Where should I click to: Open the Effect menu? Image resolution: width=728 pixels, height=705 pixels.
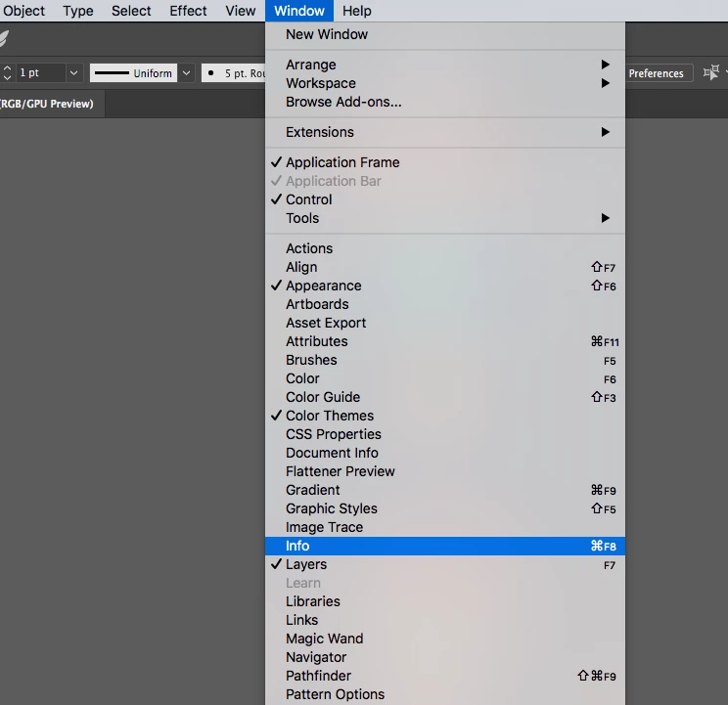[188, 11]
